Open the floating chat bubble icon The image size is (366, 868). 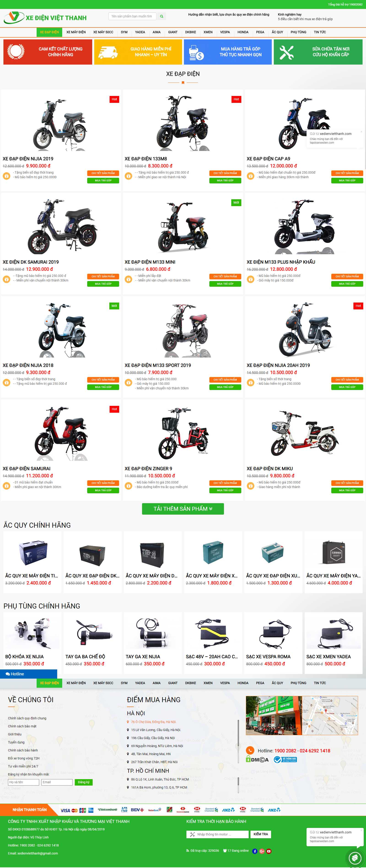tap(354, 857)
